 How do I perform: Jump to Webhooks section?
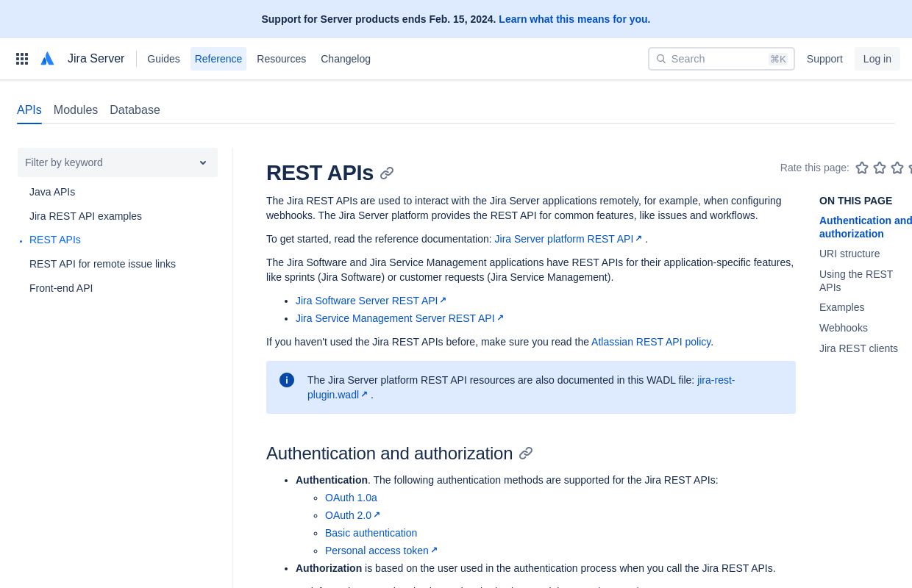[x=844, y=328]
